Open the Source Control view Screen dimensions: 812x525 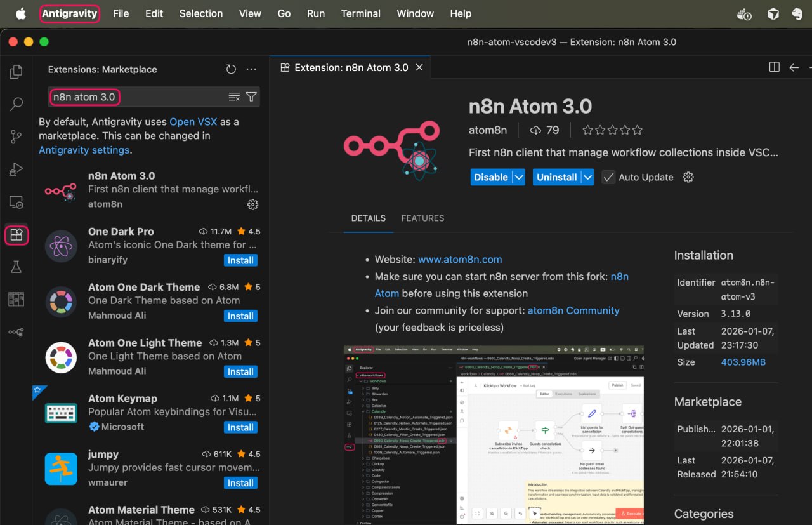coord(16,136)
